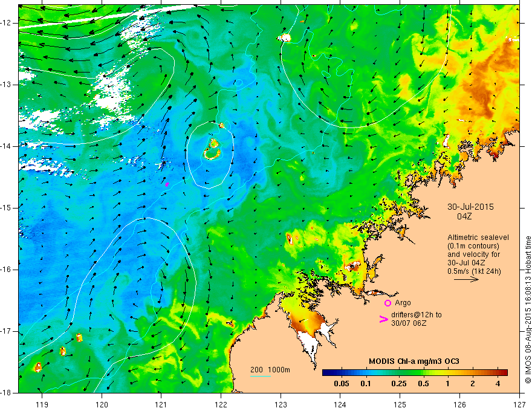Click the 'Argo' legend label

403,303
